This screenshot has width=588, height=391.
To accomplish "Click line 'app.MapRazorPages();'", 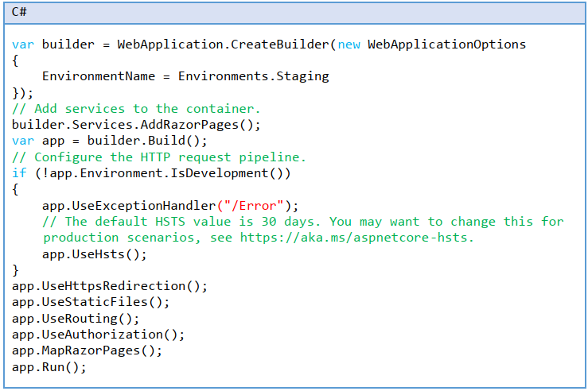I will click(87, 351).
